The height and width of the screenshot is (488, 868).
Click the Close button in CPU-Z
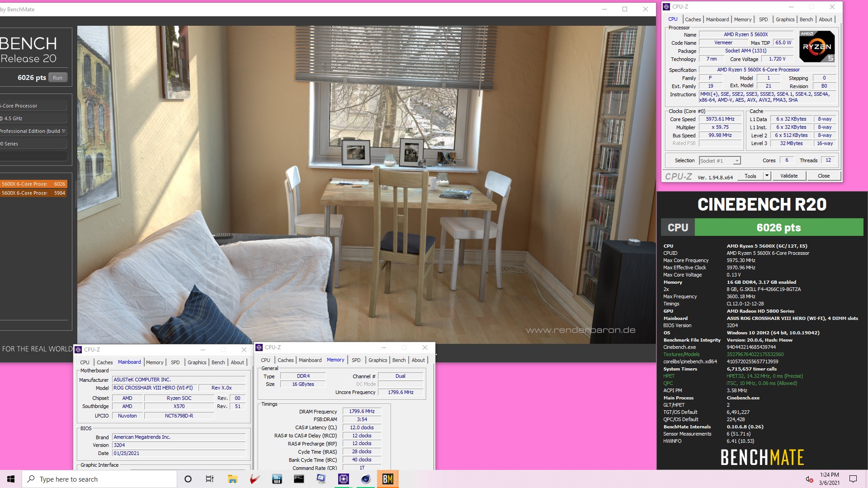coord(824,176)
